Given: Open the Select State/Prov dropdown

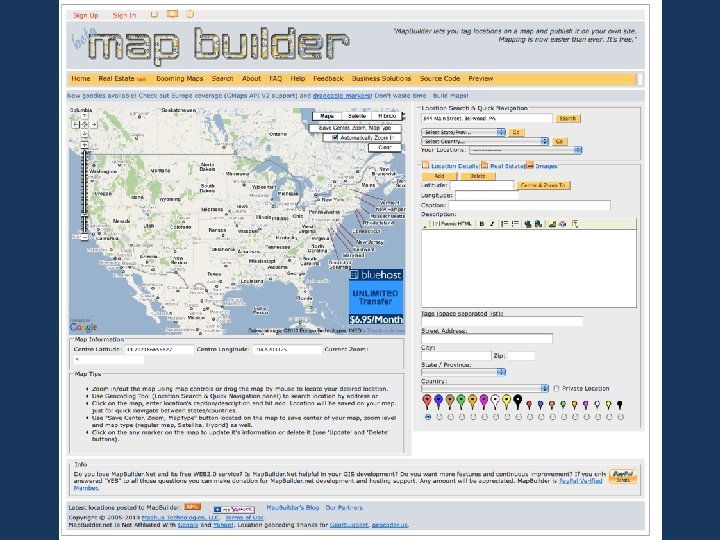Looking at the screenshot, I should [463, 132].
